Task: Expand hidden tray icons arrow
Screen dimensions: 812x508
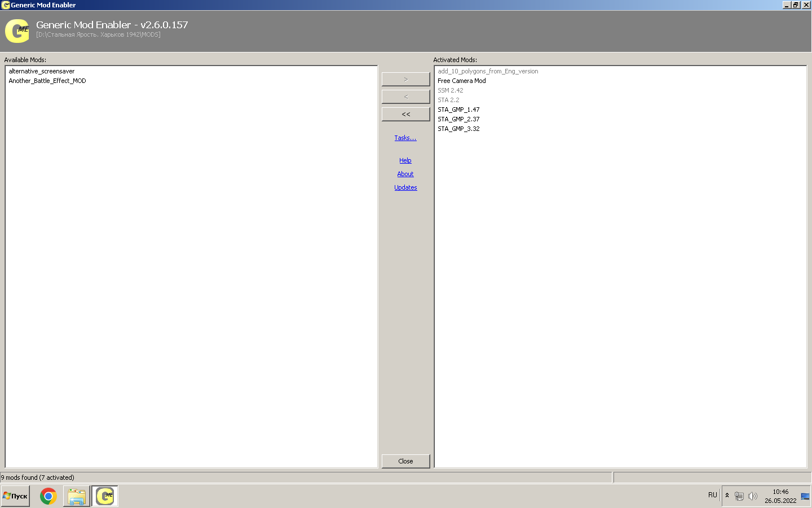Action: point(727,496)
